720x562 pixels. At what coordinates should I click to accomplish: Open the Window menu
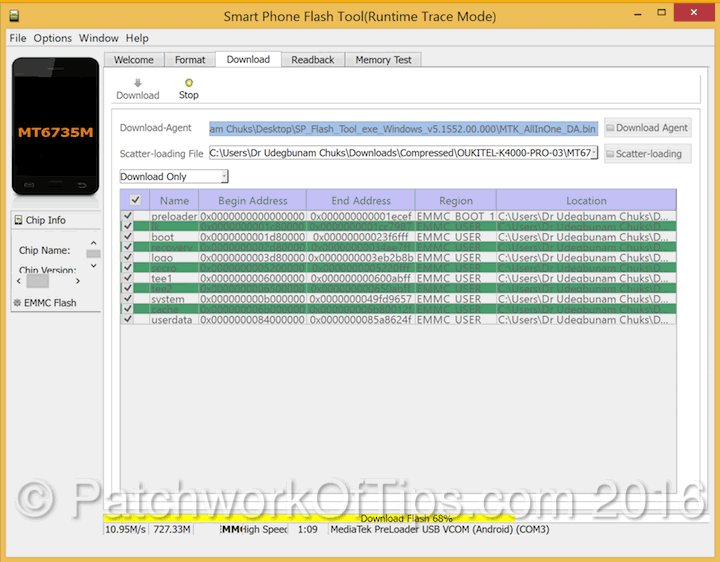(99, 38)
